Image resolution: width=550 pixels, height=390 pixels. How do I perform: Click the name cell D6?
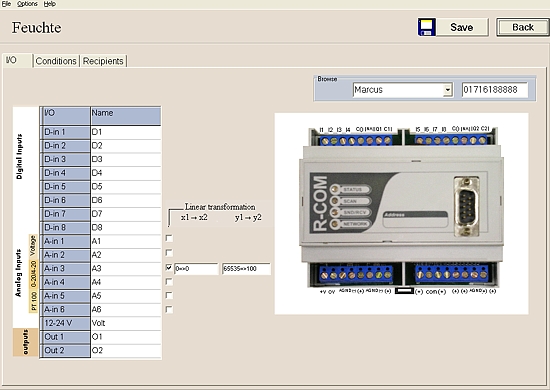[126, 201]
